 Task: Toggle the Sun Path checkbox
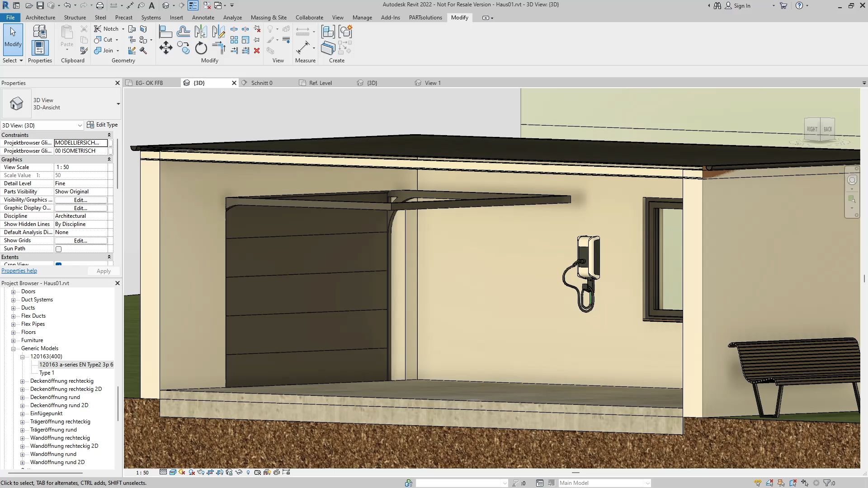(x=58, y=249)
